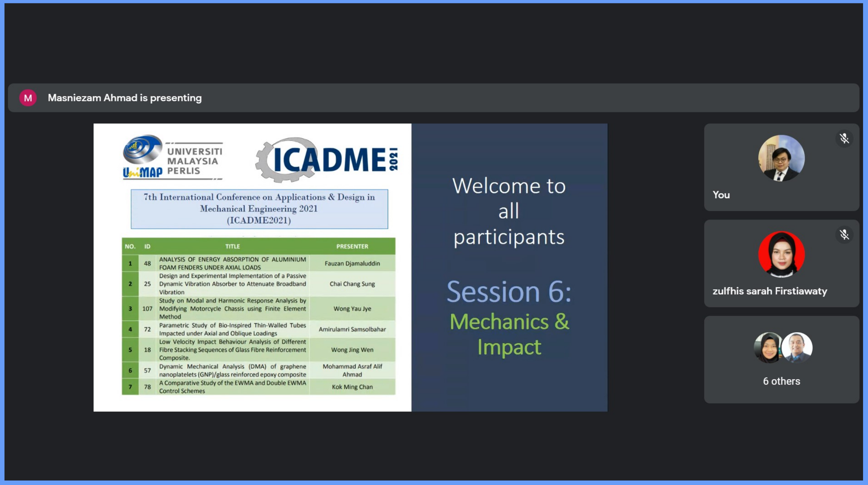Image resolution: width=868 pixels, height=485 pixels.
Task: Click the PRESENTER column header in table
Action: pos(352,246)
